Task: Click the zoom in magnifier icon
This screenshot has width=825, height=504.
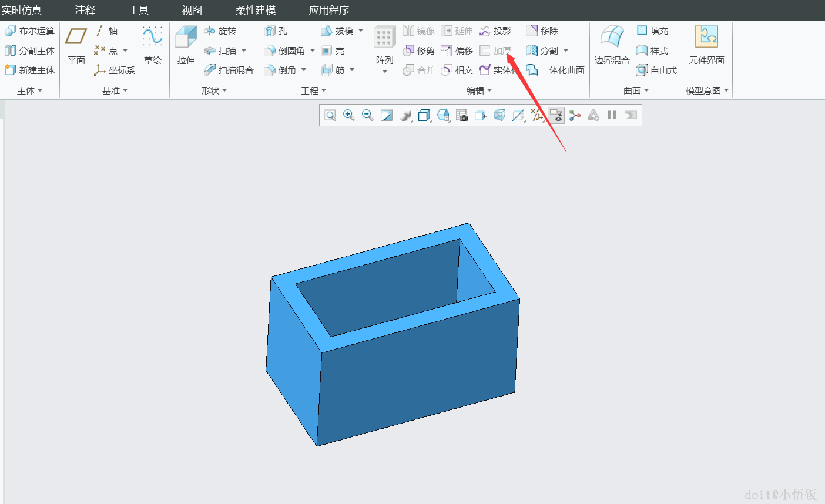Action: pyautogui.click(x=349, y=115)
